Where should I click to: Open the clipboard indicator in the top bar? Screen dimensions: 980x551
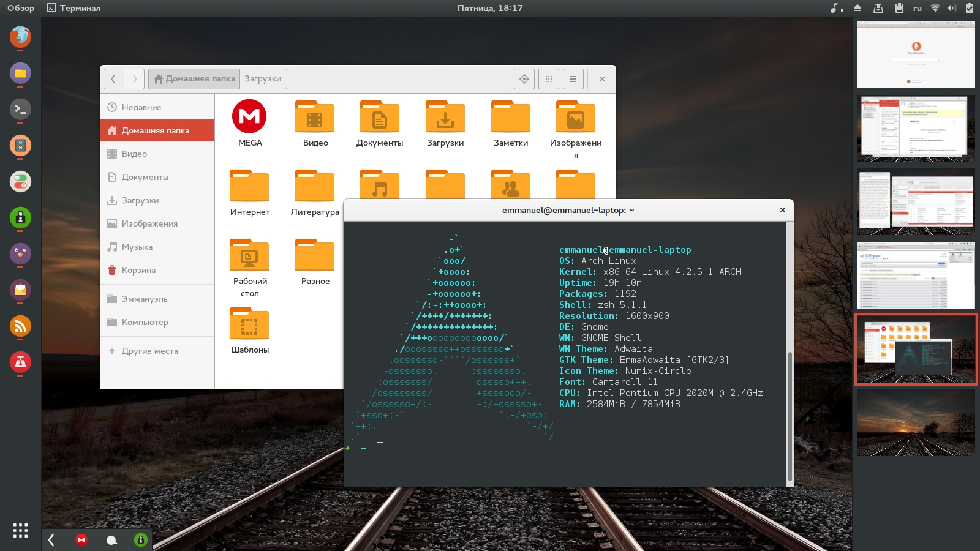point(899,8)
